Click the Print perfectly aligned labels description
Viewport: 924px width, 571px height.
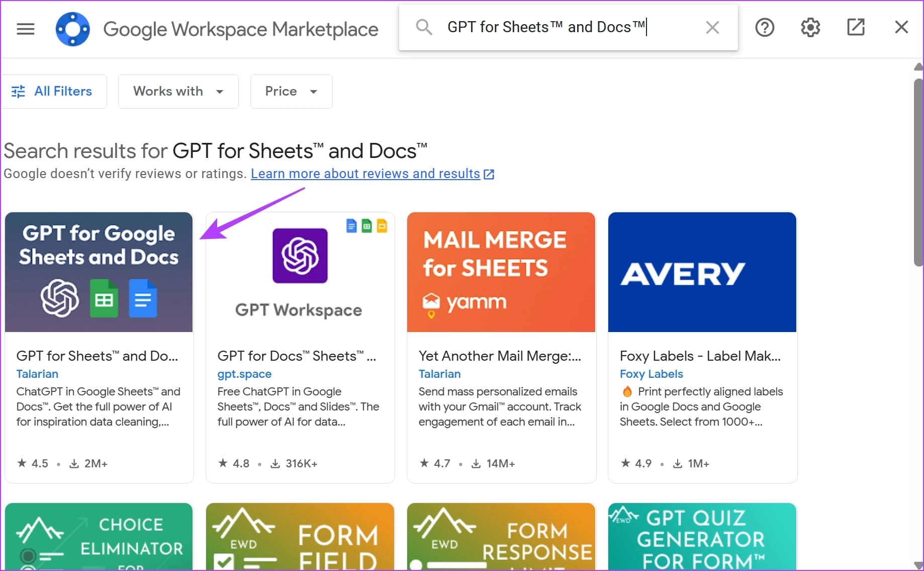(701, 406)
